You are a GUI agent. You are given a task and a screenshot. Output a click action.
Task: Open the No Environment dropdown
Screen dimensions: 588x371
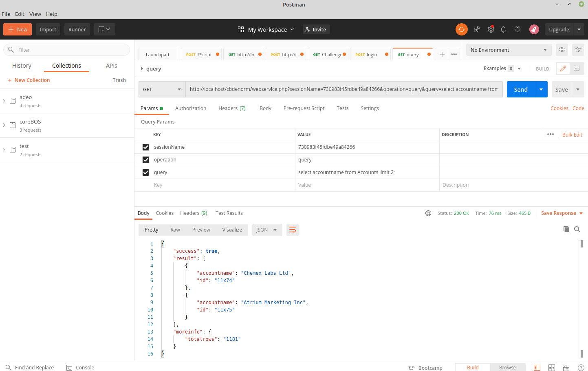coord(508,50)
